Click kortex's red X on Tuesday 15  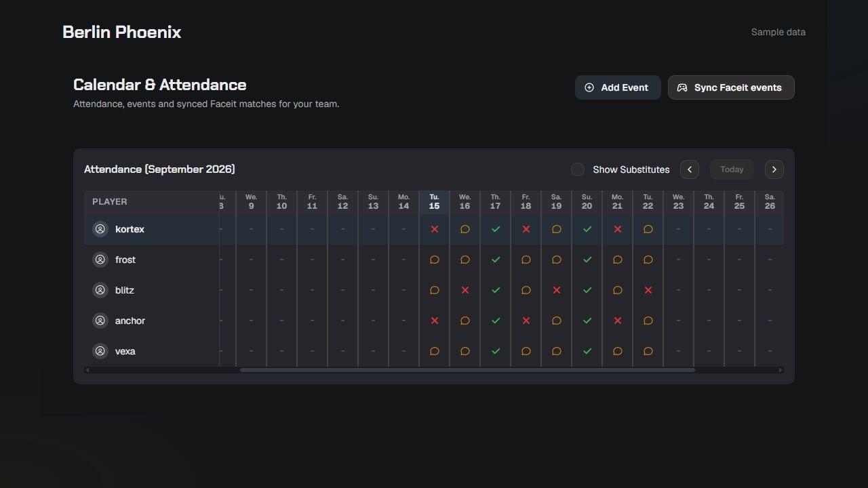435,229
